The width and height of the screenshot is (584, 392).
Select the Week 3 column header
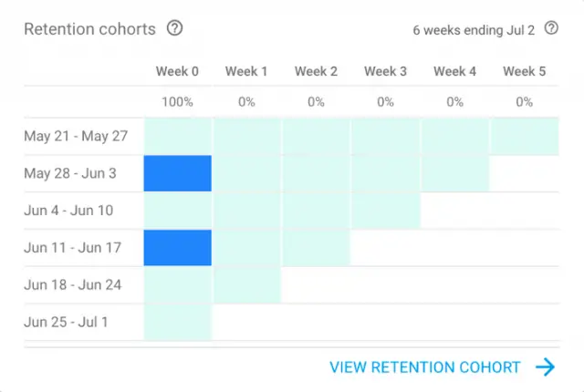coord(385,71)
